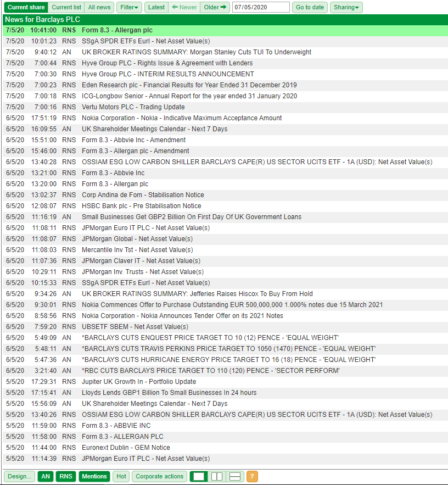
Task: Toggle the AN news source filter
Action: [x=46, y=476]
